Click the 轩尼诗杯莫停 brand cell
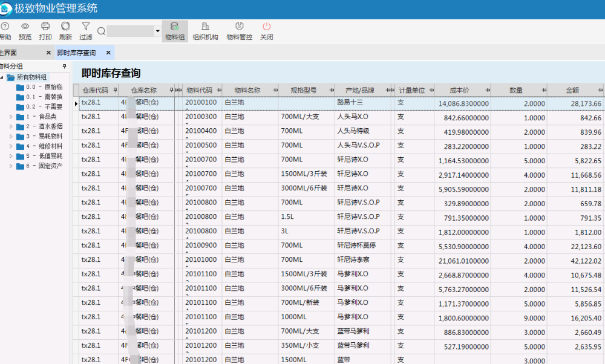 pyautogui.click(x=362, y=245)
